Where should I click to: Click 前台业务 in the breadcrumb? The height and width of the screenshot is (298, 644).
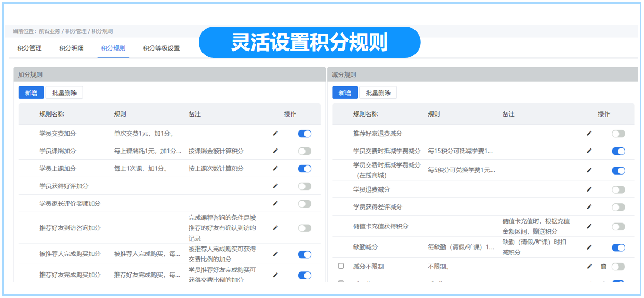pos(49,31)
